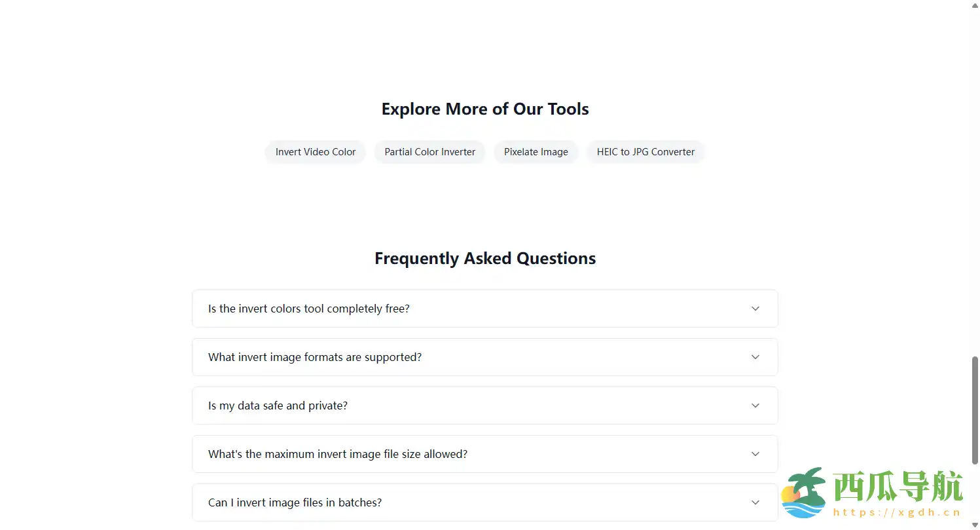Go to the Pixelate Image tool
The image size is (980, 530).
tap(535, 152)
